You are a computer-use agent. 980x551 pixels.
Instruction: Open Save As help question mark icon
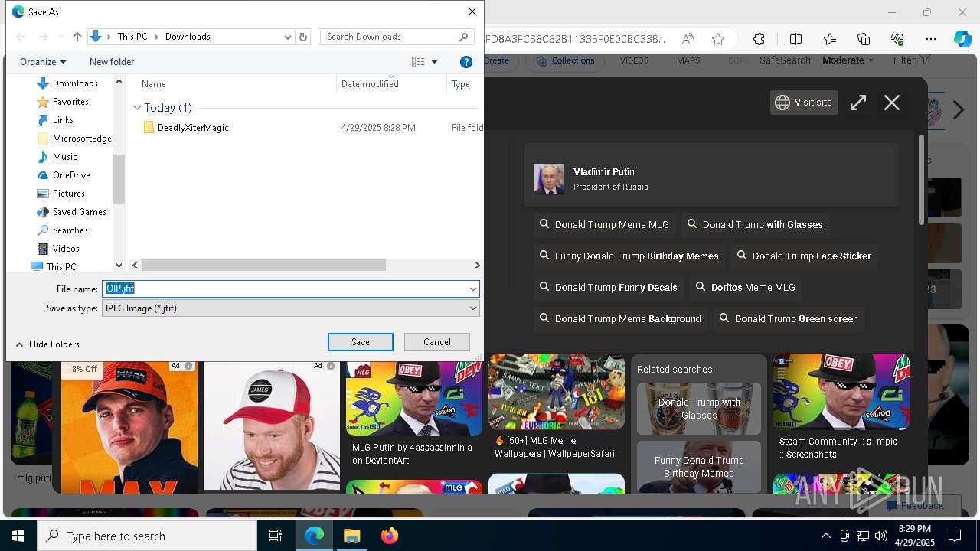point(466,62)
